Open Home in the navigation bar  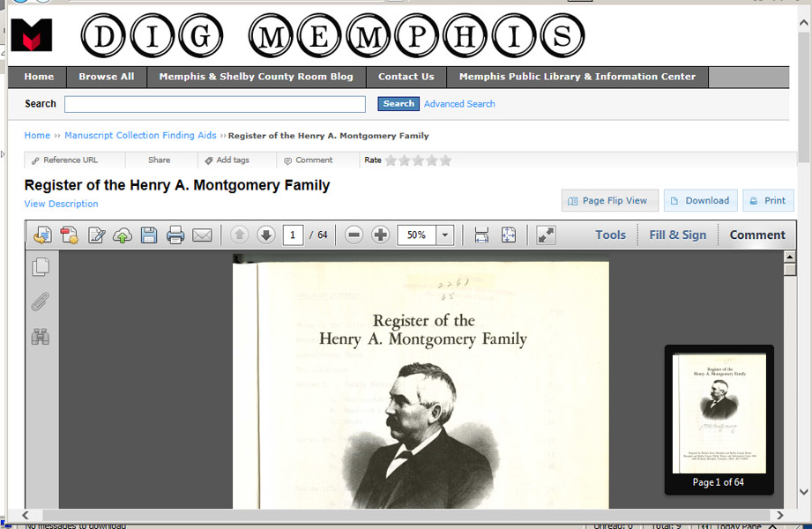tap(39, 77)
